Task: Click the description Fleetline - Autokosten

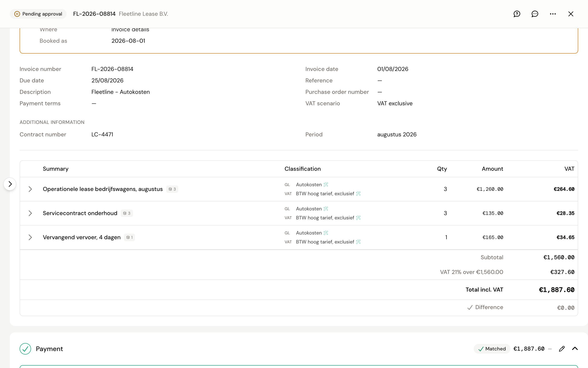Action: [120, 92]
